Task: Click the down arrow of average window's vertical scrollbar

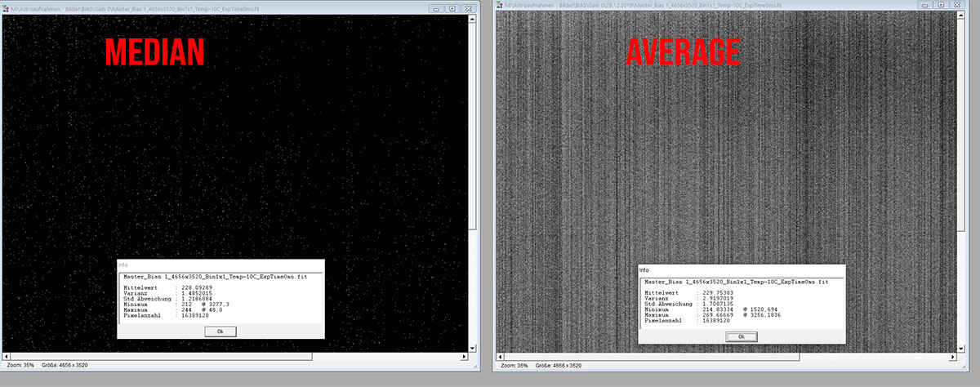Action: tap(961, 349)
